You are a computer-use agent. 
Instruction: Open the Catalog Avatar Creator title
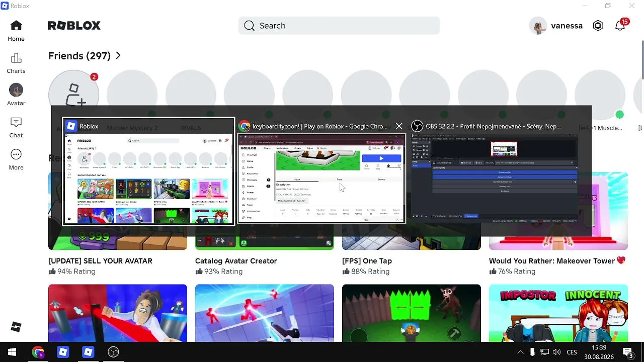coord(236,261)
